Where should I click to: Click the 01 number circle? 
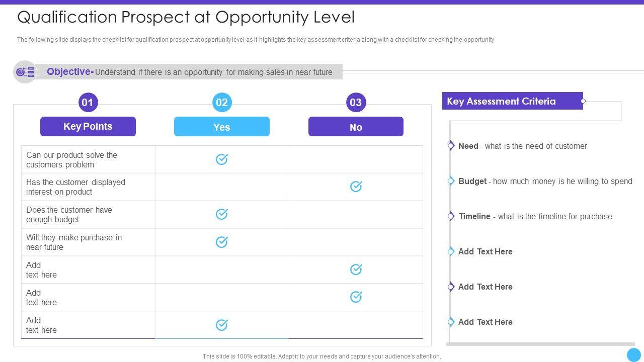88,103
